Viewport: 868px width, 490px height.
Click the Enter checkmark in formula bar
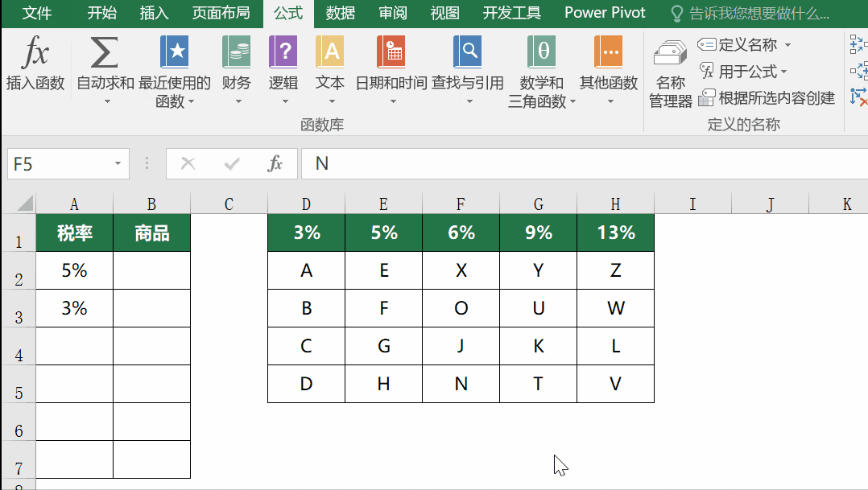coord(231,163)
